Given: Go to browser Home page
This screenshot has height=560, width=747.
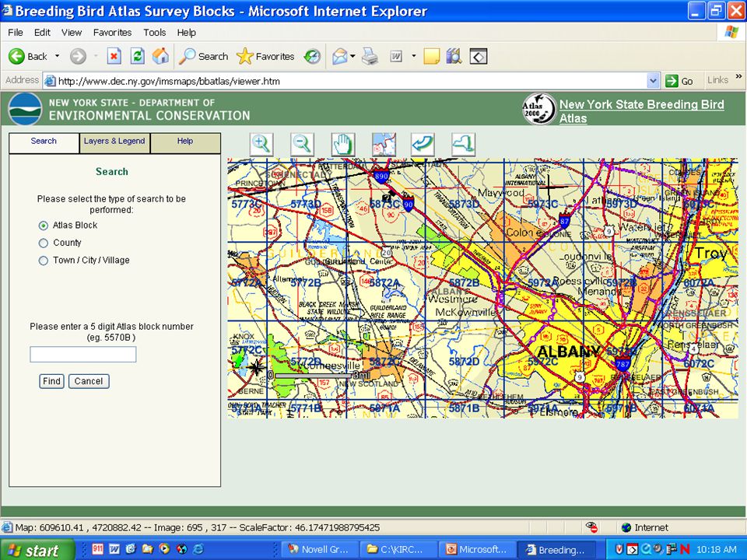Looking at the screenshot, I should (x=160, y=56).
